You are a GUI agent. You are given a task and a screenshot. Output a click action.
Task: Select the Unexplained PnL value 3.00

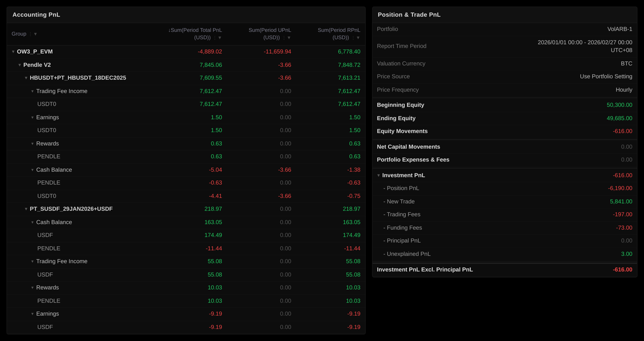[x=626, y=254]
